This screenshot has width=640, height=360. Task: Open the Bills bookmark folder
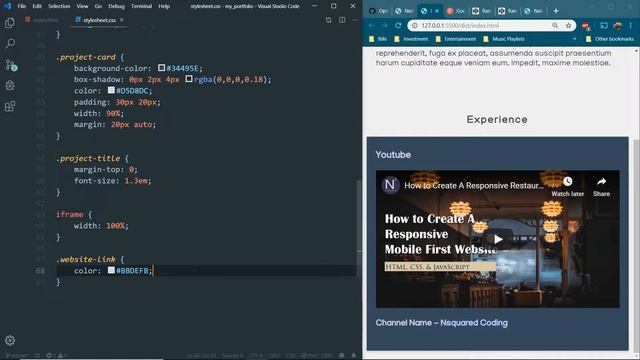click(378, 39)
